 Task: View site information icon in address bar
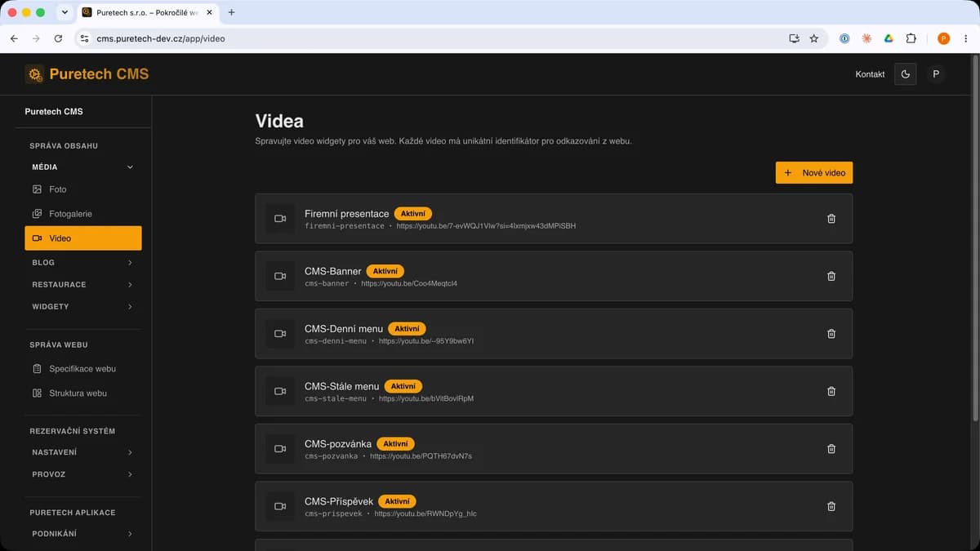point(83,38)
